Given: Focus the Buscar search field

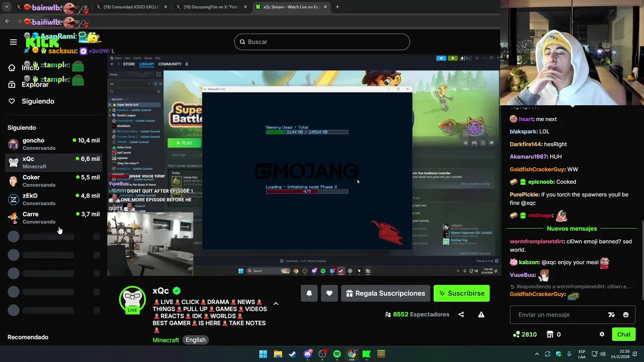Looking at the screenshot, I should tap(322, 42).
